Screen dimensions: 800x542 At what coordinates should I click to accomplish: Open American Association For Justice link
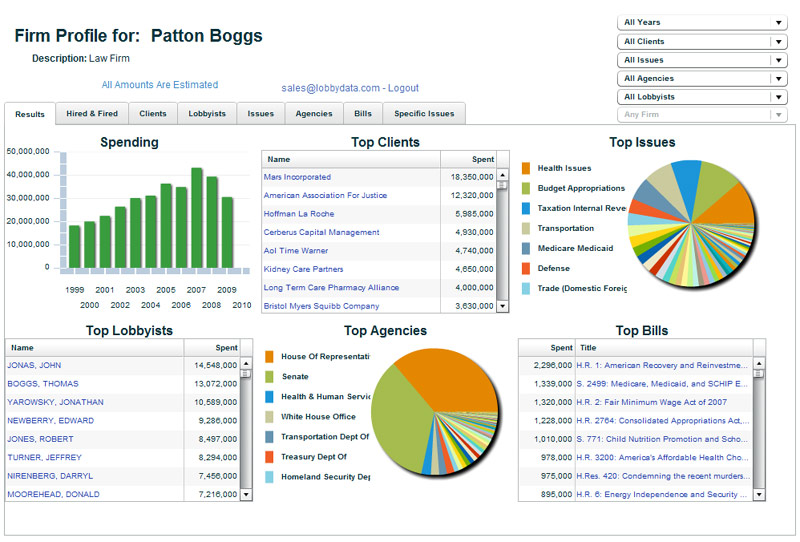(x=325, y=195)
